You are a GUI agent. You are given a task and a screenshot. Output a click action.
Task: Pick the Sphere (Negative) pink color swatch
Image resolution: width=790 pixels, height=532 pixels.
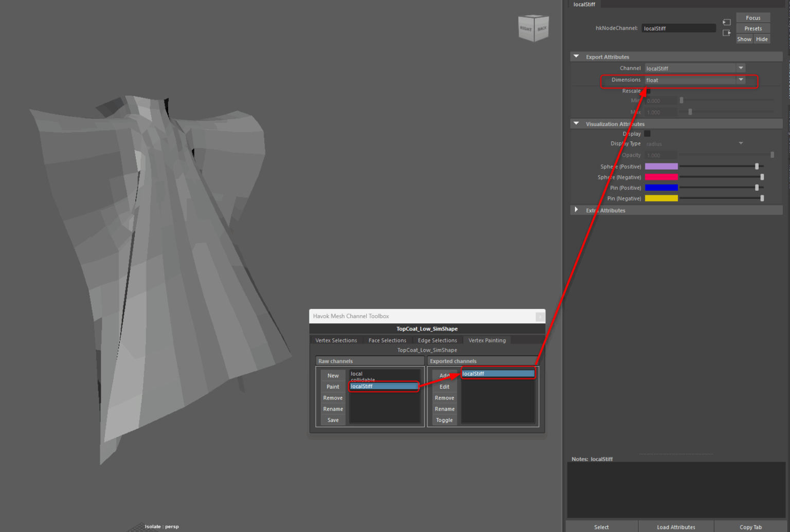[x=661, y=177]
